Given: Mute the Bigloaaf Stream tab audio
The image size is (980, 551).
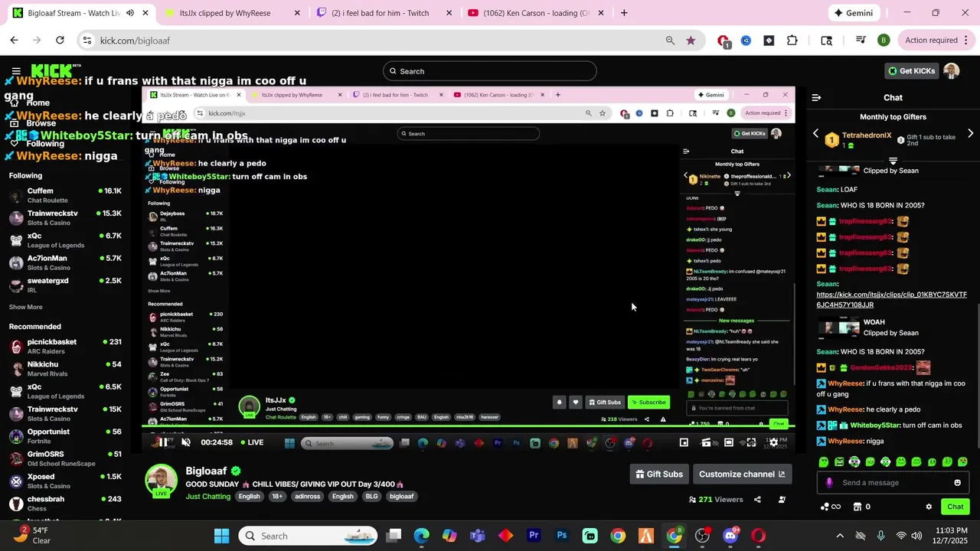Looking at the screenshot, I should [130, 13].
